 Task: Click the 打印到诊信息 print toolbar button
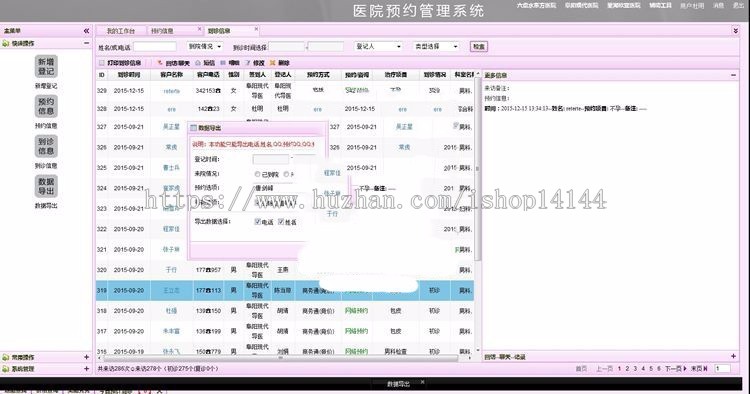(x=120, y=63)
